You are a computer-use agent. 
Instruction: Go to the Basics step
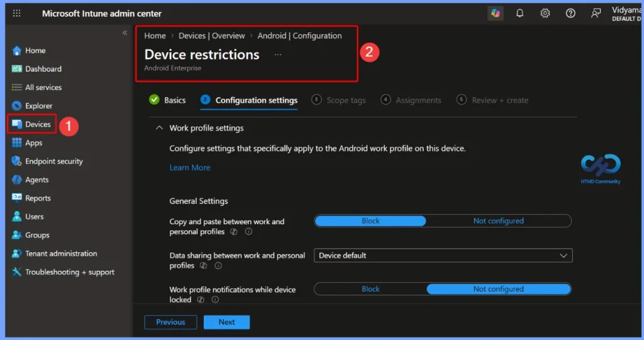(167, 100)
